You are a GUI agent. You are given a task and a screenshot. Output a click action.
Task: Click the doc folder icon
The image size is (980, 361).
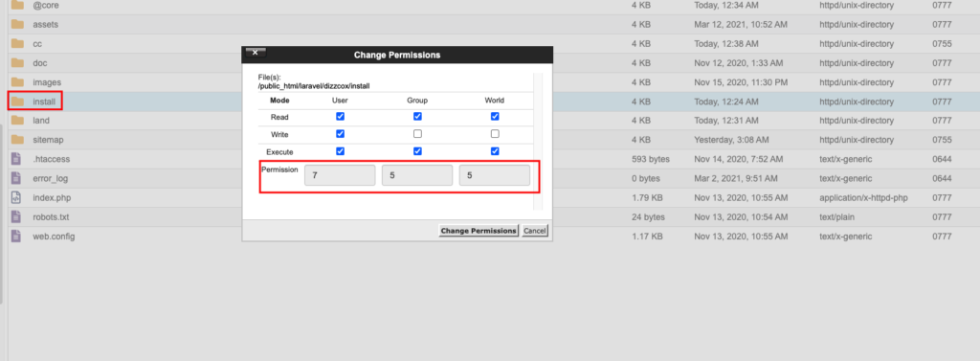coord(17,63)
